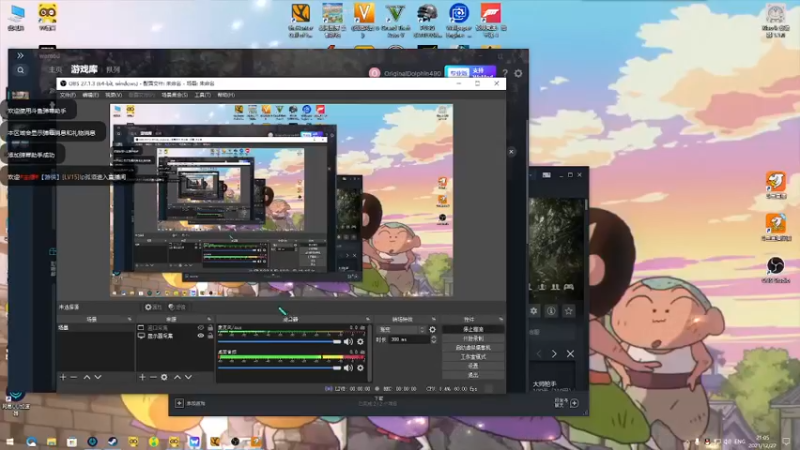Click 工作室模式 button
Image resolution: width=800 pixels, height=450 pixels.
pos(473,357)
